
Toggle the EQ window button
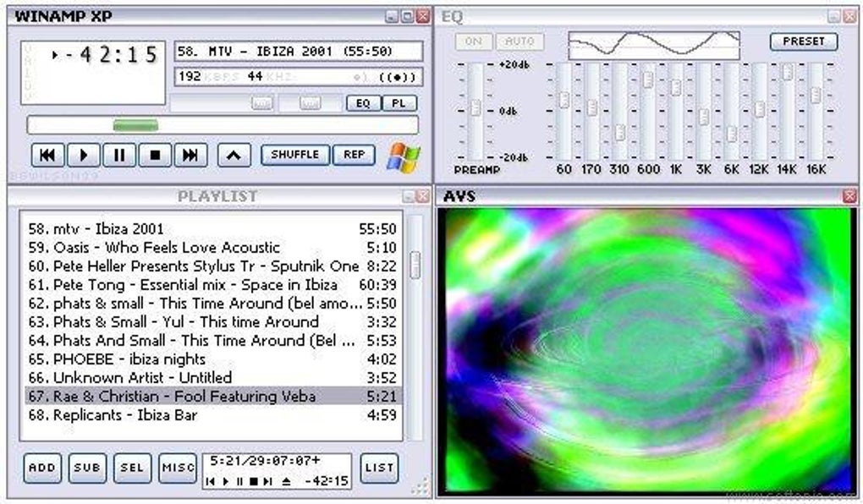(363, 103)
